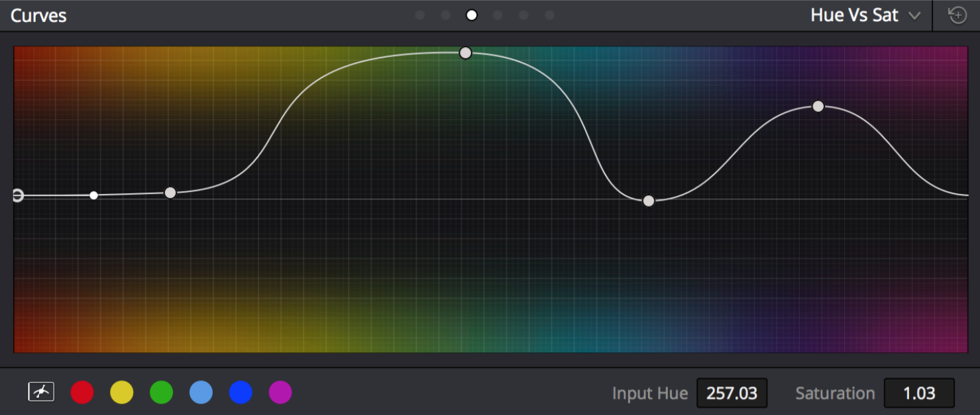
Task: Select the highest control point in green region
Action: [466, 53]
